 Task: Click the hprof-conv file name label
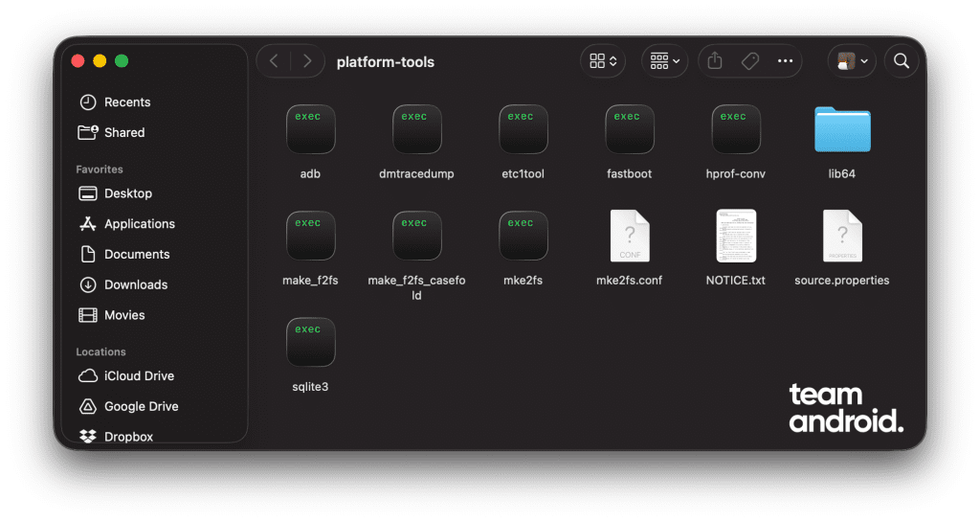click(736, 174)
